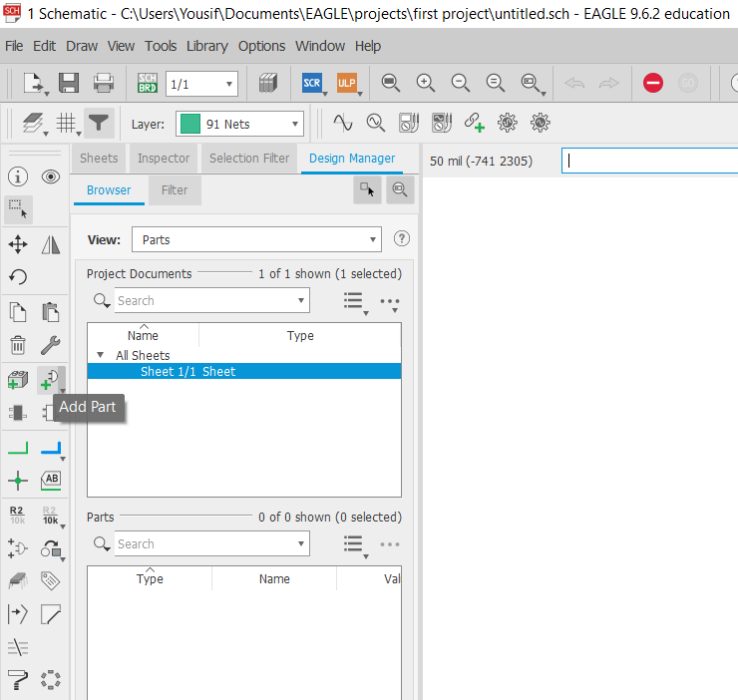Click the Zoom out magnifier icon
Screen dimensions: 738x700
tap(461, 84)
